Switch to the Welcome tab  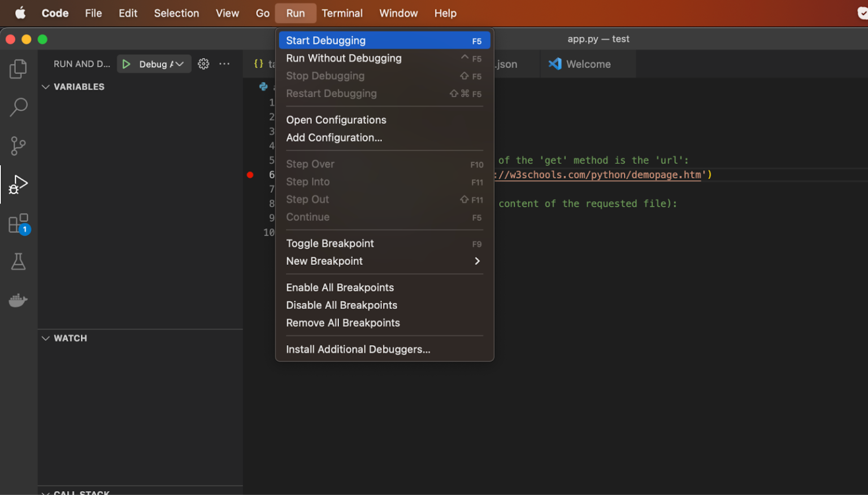point(588,64)
